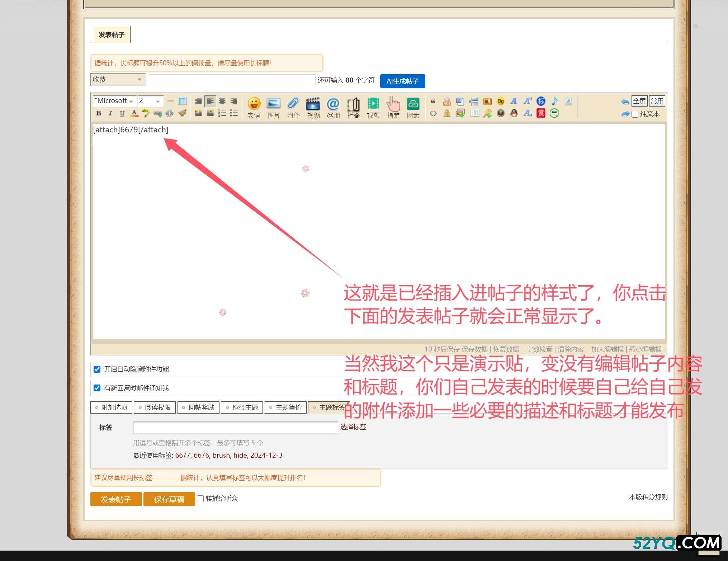The width and height of the screenshot is (728, 561).
Task: Toggle 有新回复时邮件通知我 checkbox
Action: click(x=97, y=388)
